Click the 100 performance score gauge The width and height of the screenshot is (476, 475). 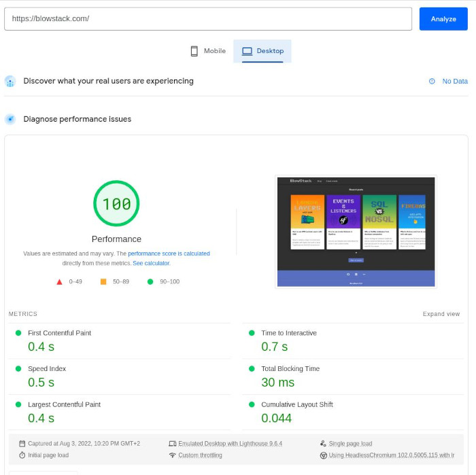pyautogui.click(x=116, y=204)
